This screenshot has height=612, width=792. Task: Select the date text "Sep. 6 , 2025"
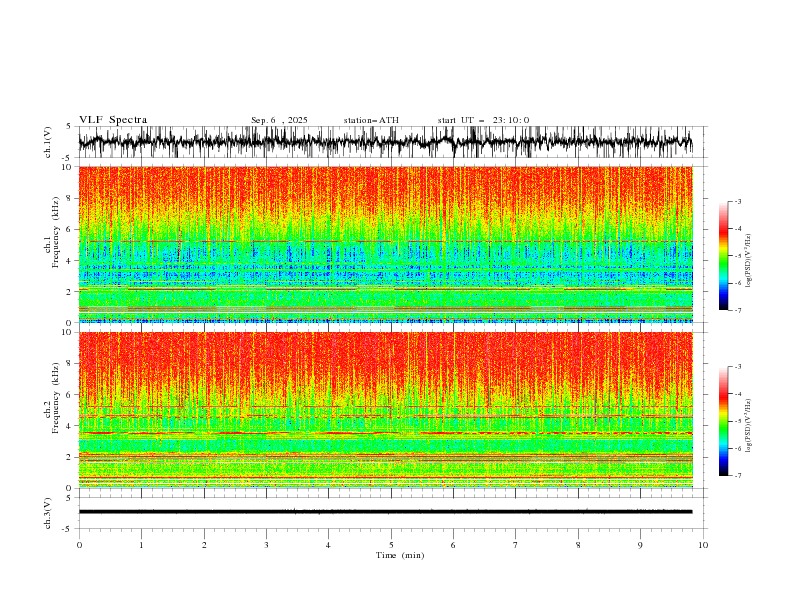pyautogui.click(x=279, y=120)
